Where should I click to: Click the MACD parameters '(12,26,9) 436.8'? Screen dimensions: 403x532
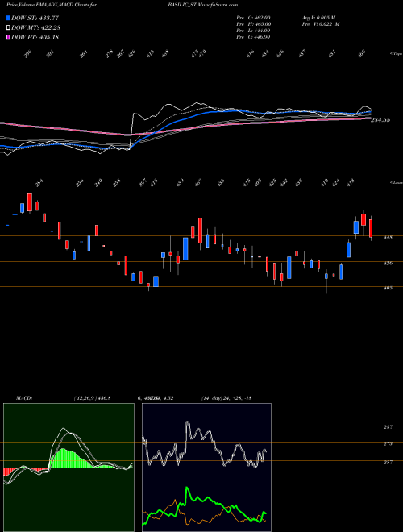pos(92,398)
